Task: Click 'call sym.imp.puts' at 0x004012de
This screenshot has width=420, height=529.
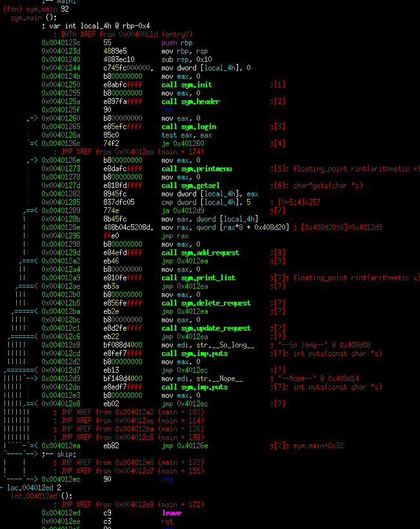Action: coord(194,387)
